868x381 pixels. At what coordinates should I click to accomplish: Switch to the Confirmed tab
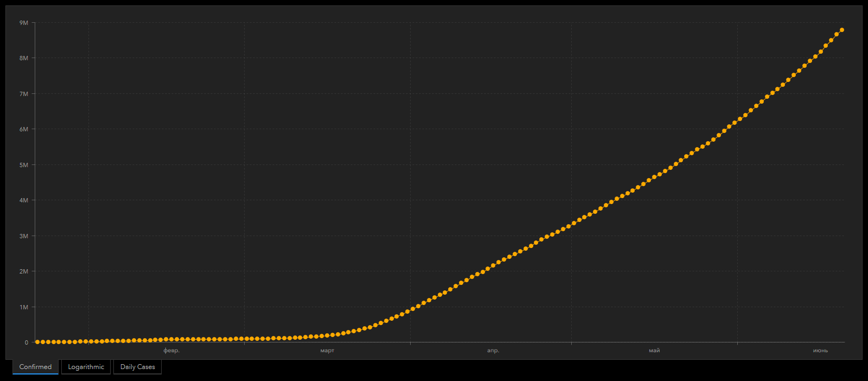(x=35, y=367)
